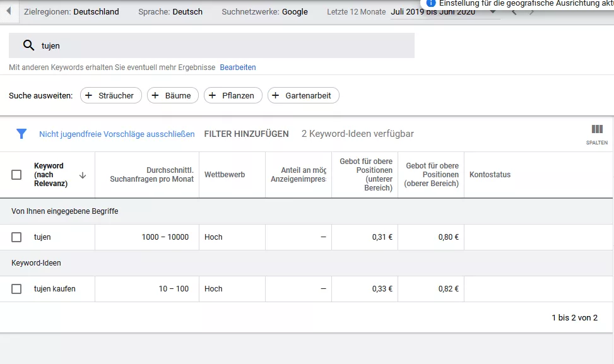Click the 0,82 € bid value

pyautogui.click(x=449, y=289)
